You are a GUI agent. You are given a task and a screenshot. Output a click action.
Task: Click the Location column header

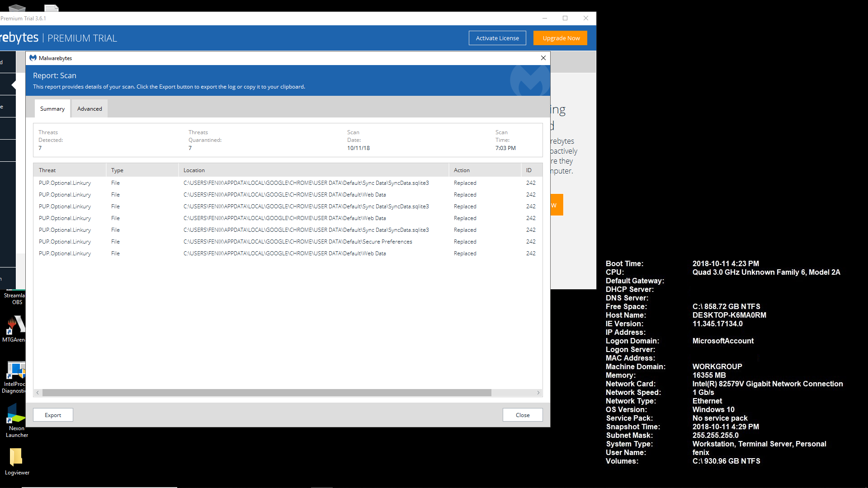[314, 170]
